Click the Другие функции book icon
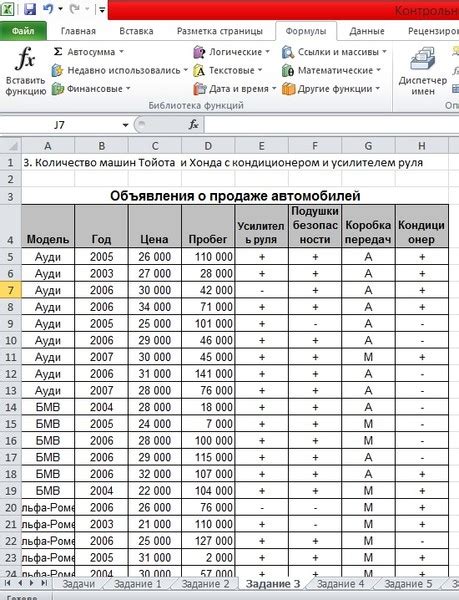The image size is (459, 600). tap(288, 89)
